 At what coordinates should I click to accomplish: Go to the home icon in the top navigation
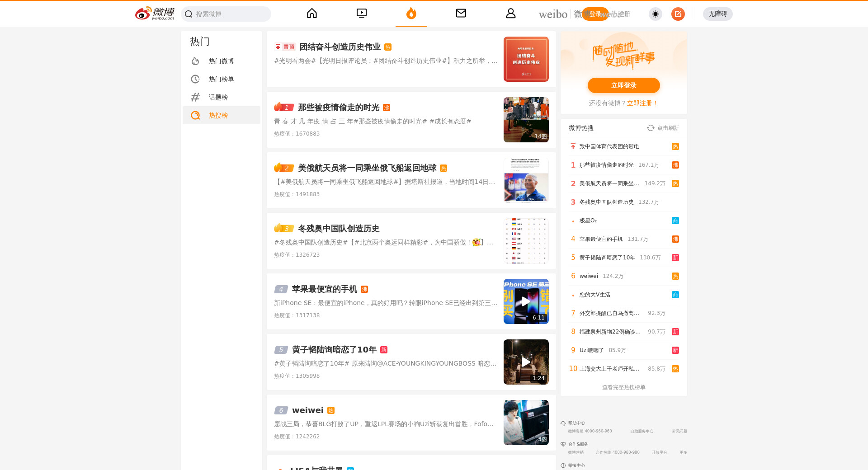[312, 14]
